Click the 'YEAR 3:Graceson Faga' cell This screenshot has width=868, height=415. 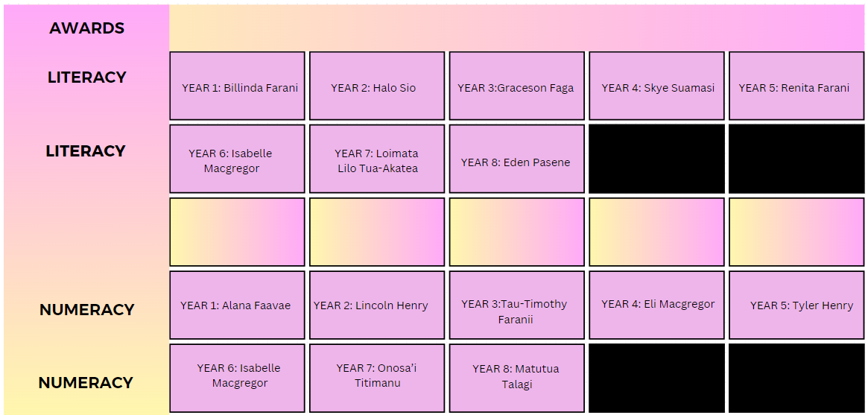(516, 86)
